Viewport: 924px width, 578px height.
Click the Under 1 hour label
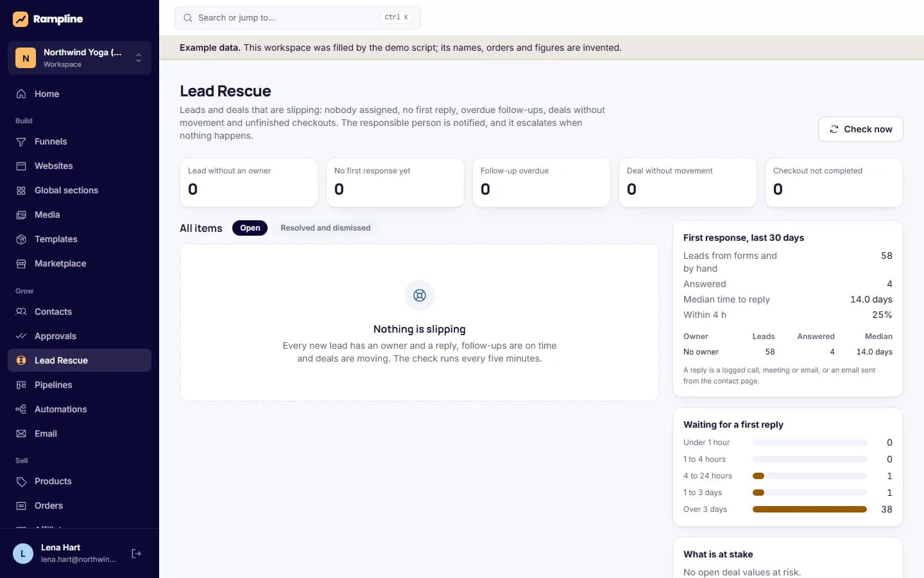(706, 442)
